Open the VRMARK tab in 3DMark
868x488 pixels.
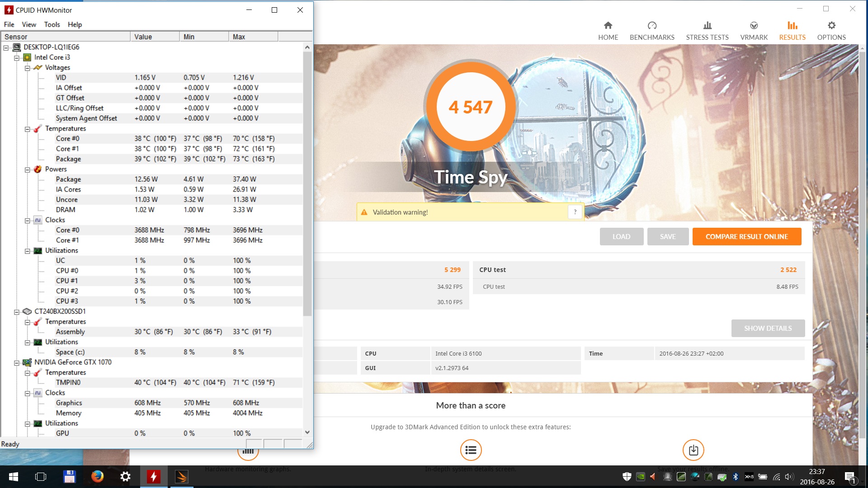pos(754,31)
